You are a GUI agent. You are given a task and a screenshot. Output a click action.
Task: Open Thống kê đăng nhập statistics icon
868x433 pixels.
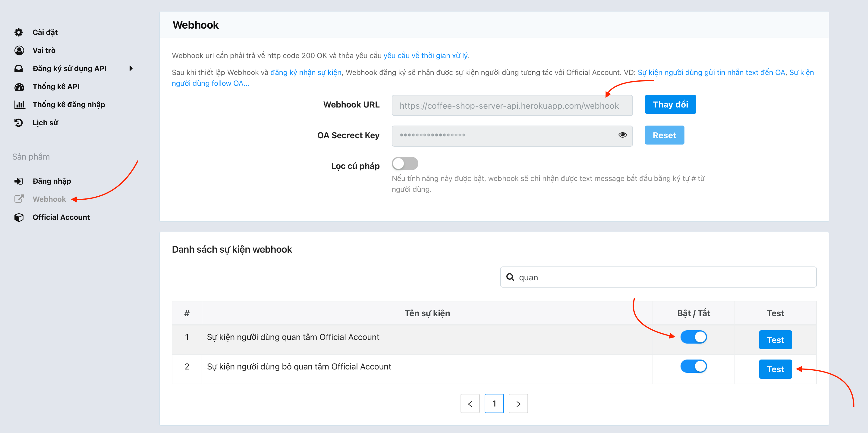(x=19, y=104)
